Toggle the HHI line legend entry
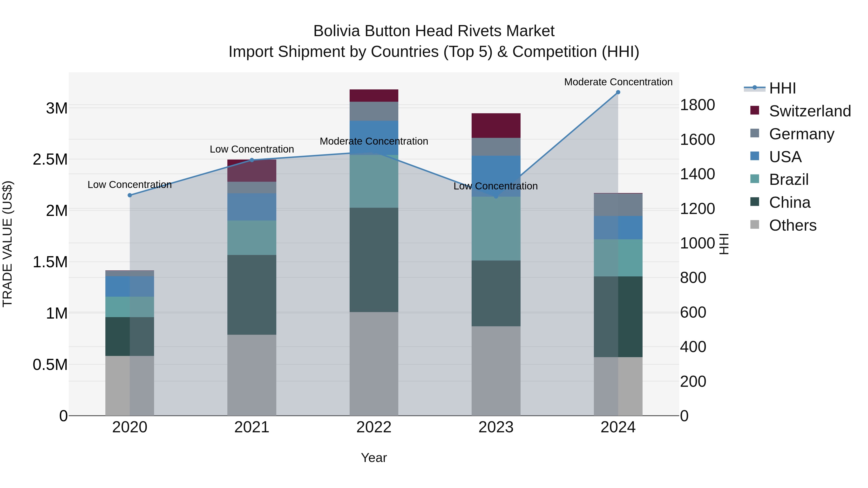The height and width of the screenshot is (488, 868). coord(770,88)
